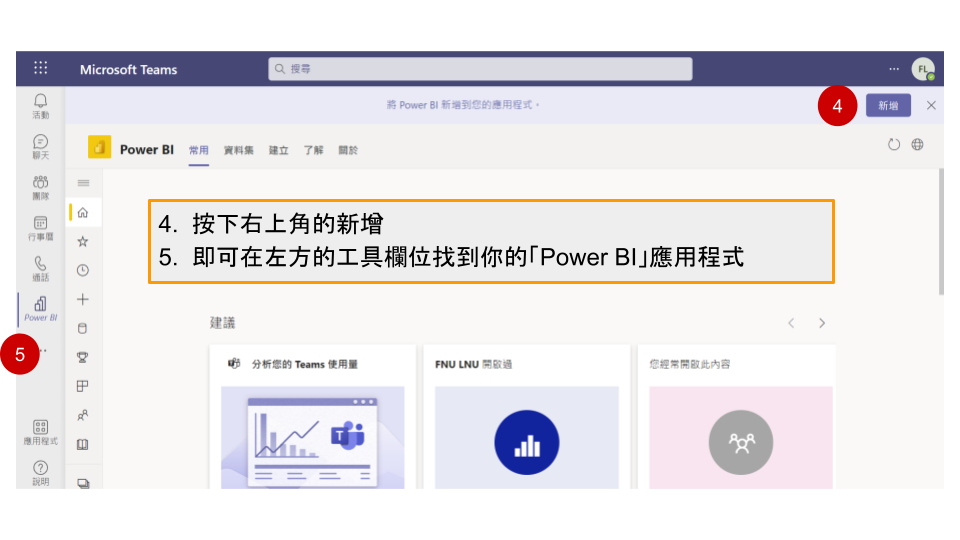960x540 pixels.
Task: Open Power BI Datasets cylinder icon
Action: (x=83, y=328)
